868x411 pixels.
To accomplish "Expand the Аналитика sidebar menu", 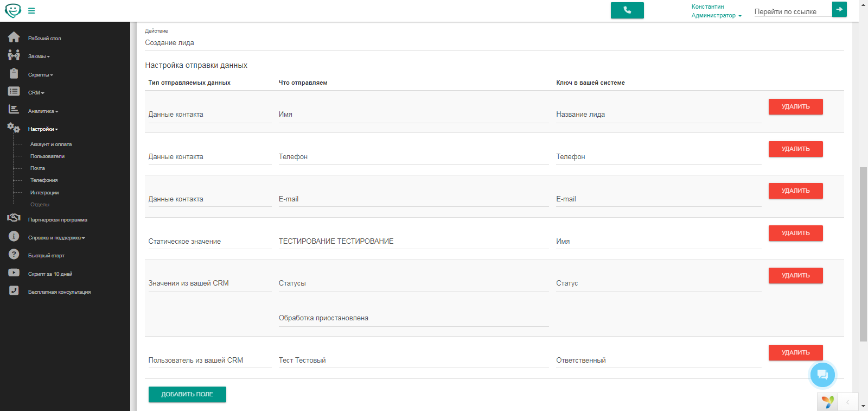I will tap(42, 111).
